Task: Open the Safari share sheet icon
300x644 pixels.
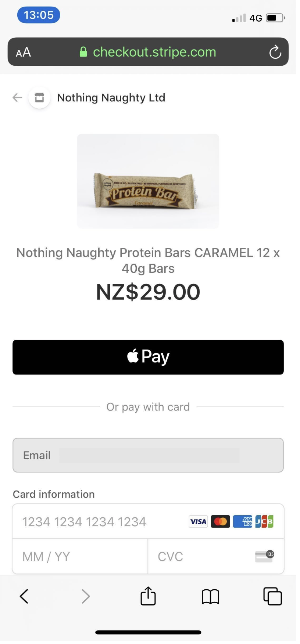Action: [148, 596]
